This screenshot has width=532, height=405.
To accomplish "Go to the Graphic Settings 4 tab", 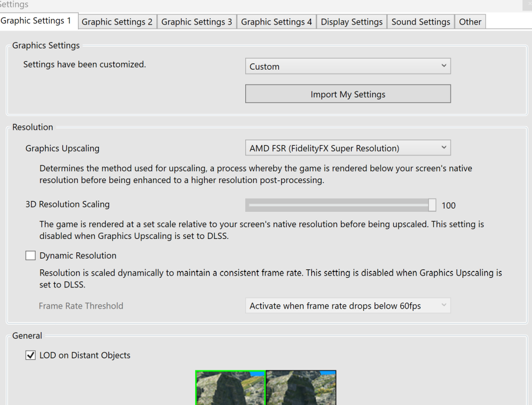I will [277, 22].
